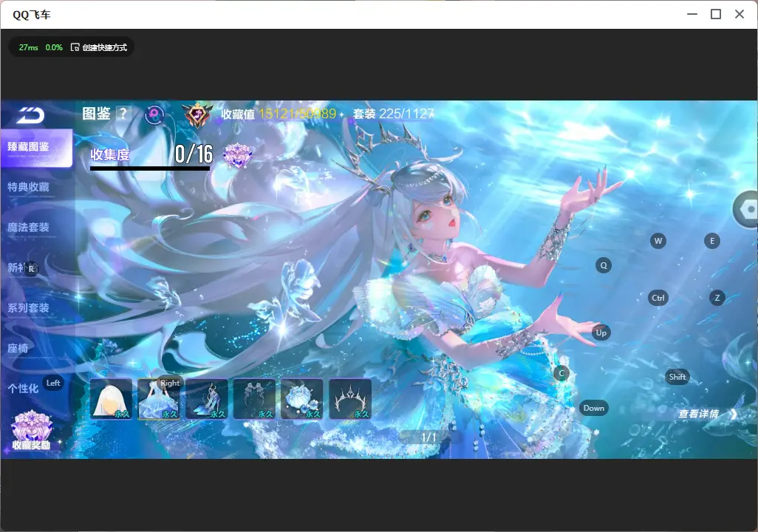Click the 收藏值 15121 value text
Image resolution: width=758 pixels, height=532 pixels.
pos(279,114)
